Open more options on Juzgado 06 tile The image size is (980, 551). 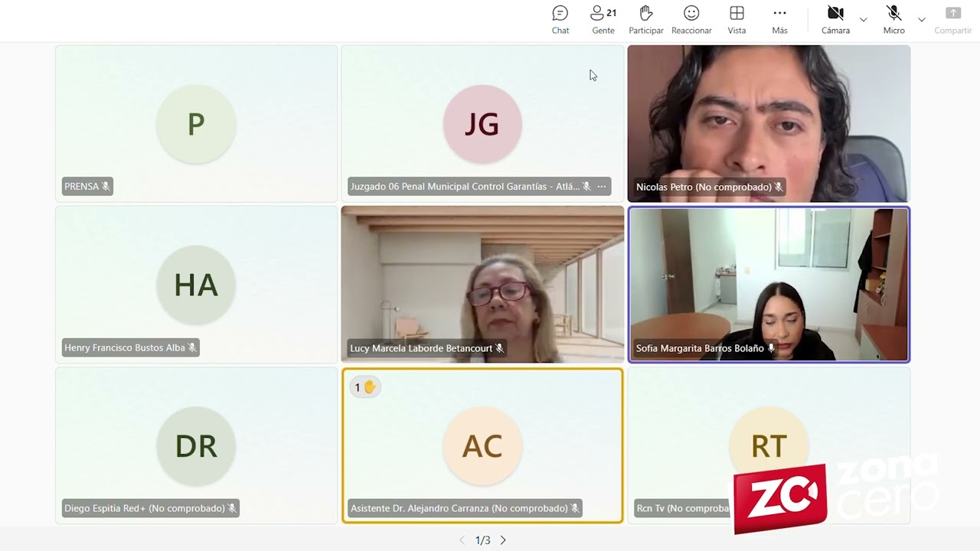602,187
